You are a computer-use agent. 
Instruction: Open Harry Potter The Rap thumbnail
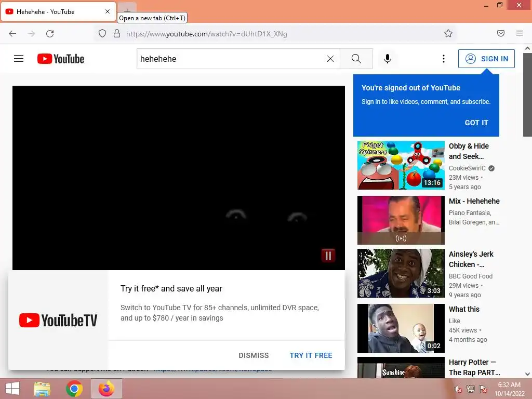[401, 367]
